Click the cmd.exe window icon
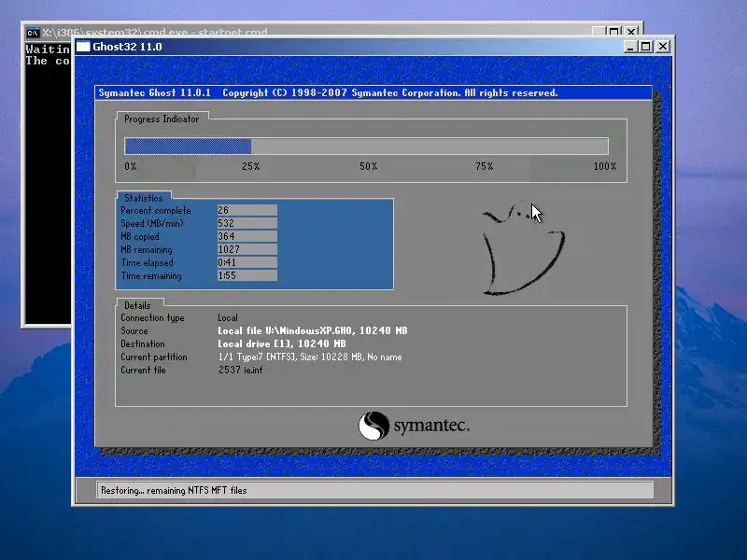The image size is (747, 560). [x=33, y=33]
